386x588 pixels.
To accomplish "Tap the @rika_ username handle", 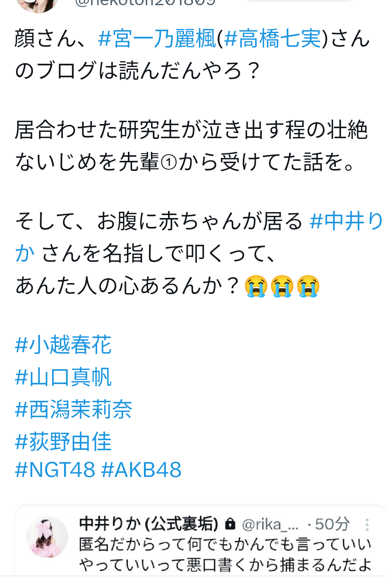I will [x=270, y=524].
